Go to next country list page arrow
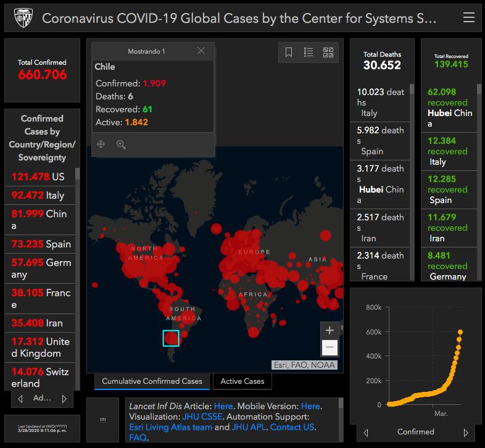485x448 pixels. 64,399
